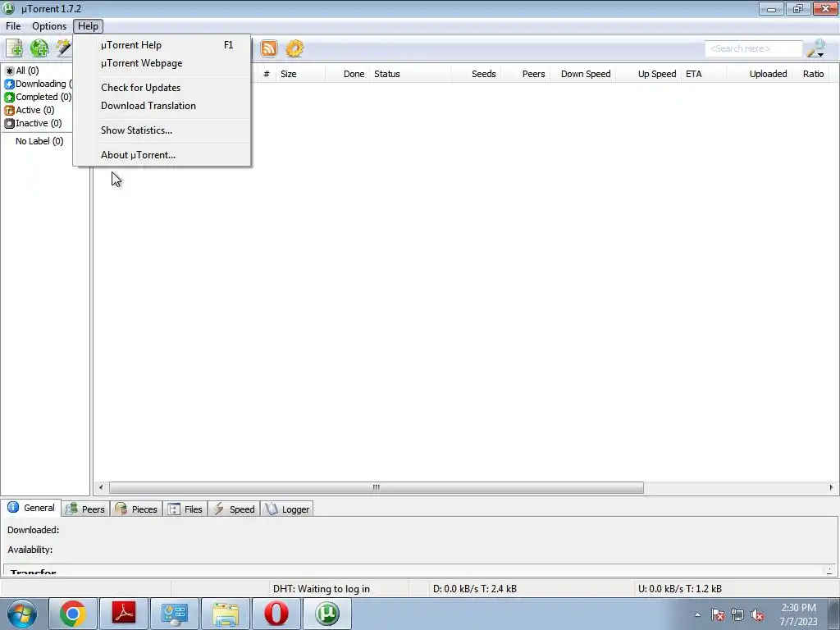Open the Chrome taskbar icon

[x=73, y=614]
